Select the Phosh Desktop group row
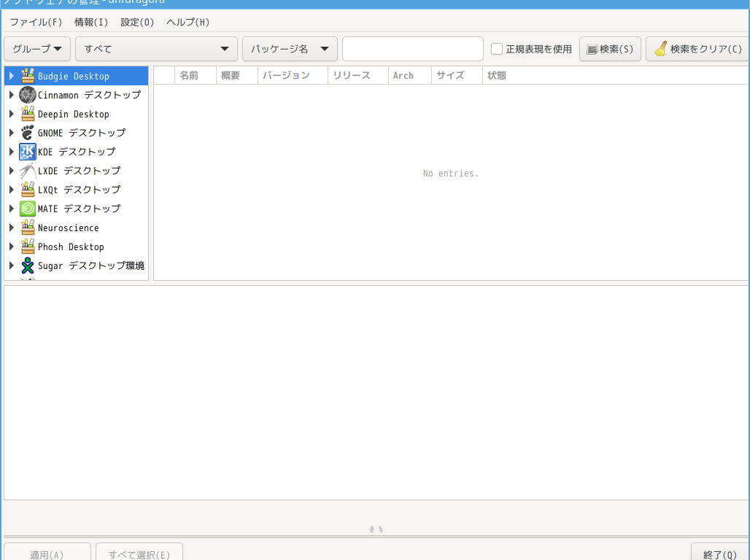 (x=77, y=246)
